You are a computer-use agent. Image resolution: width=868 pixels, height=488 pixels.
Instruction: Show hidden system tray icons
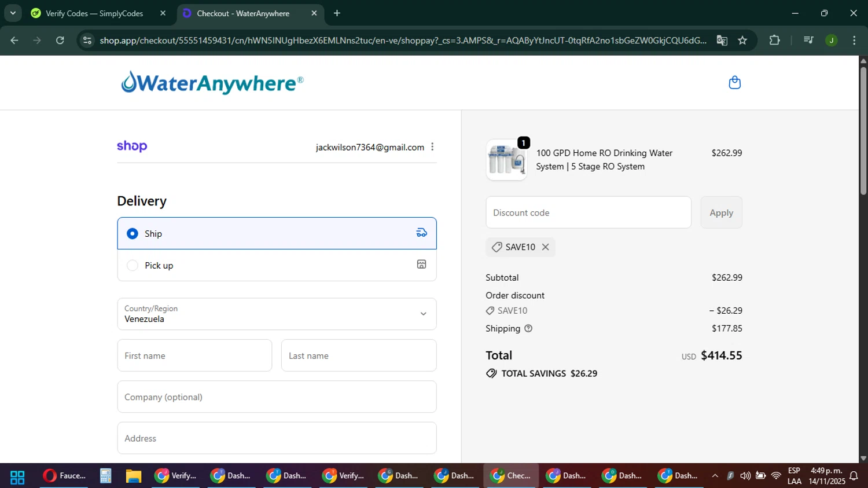click(715, 476)
